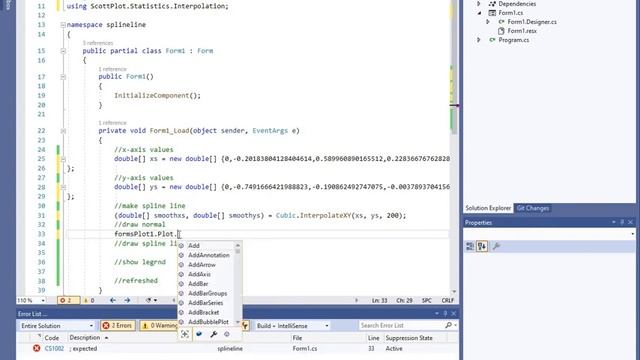
Task: Click red error icon on CS1002 row
Action: [x=36, y=349]
